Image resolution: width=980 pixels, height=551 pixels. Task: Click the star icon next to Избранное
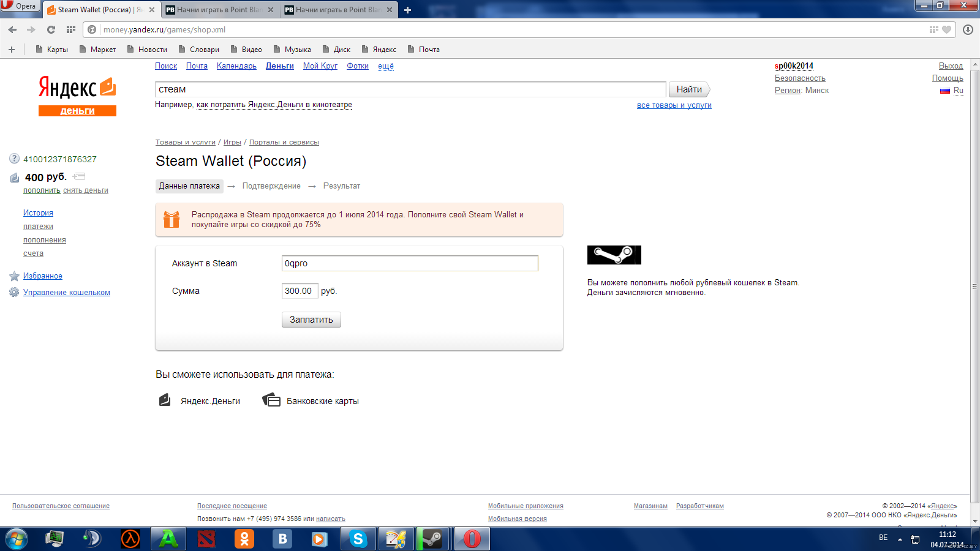coord(14,276)
